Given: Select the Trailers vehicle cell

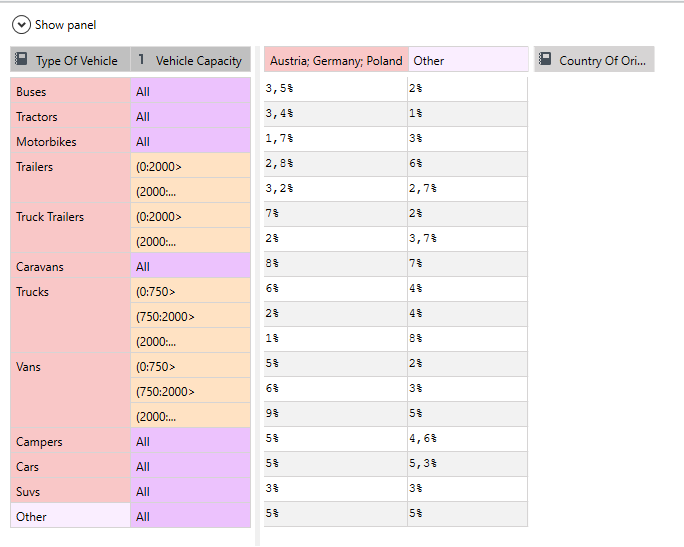Looking at the screenshot, I should coord(71,178).
